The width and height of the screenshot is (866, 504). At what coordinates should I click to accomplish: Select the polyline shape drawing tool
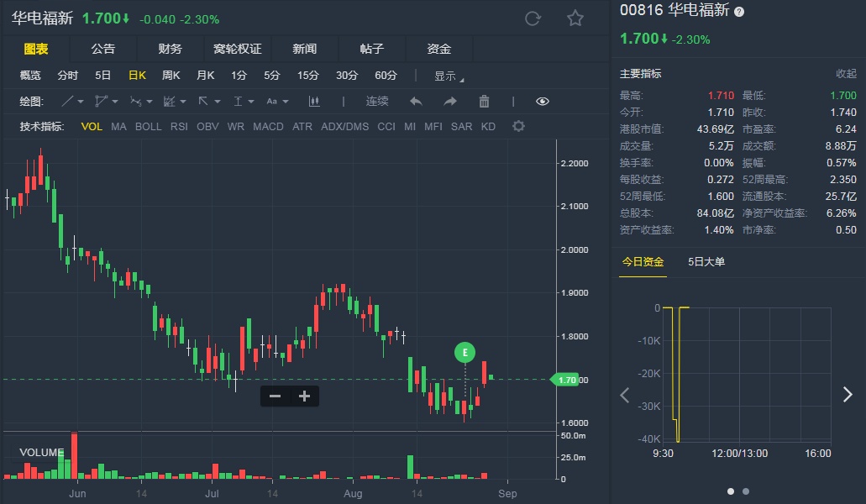pyautogui.click(x=101, y=101)
